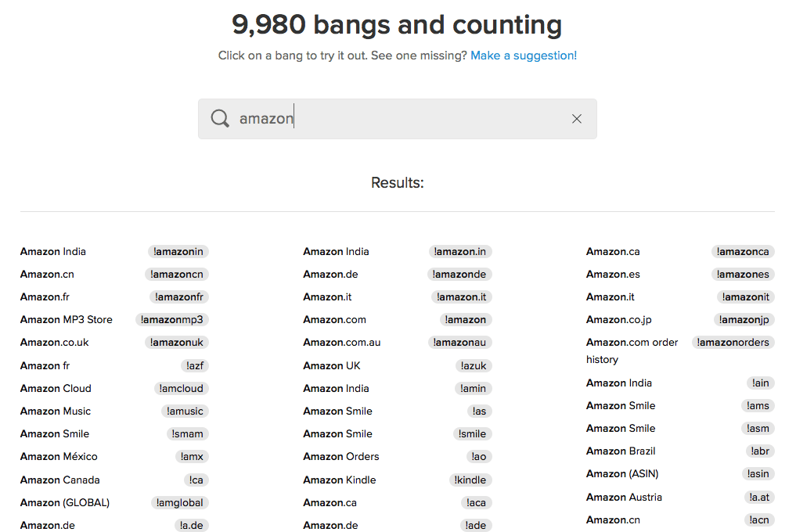The width and height of the screenshot is (796, 532).
Task: Select the Amazon.com order history entry
Action: coord(632,350)
